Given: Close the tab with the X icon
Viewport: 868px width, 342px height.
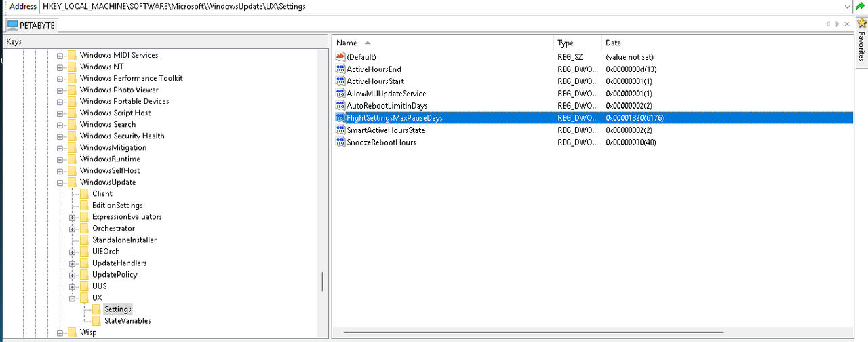Looking at the screenshot, I should tap(848, 24).
